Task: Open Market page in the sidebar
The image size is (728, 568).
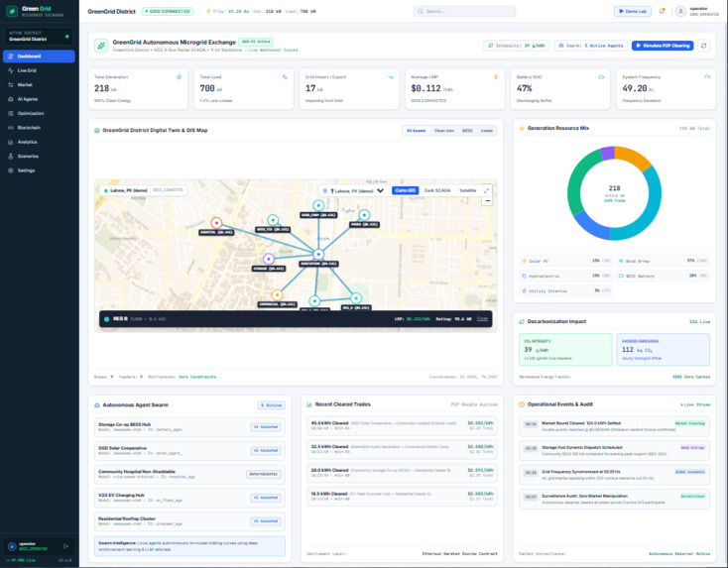Action: point(39,85)
